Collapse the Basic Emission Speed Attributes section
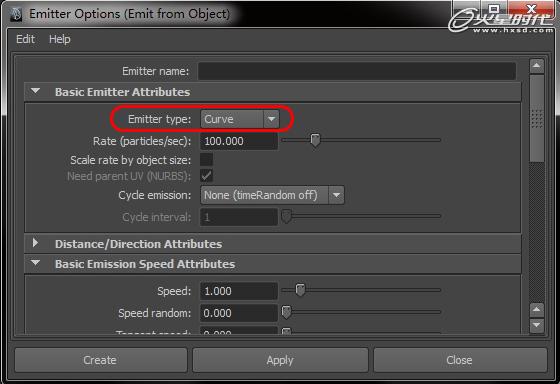Screen dimensions: 560x384 (35, 263)
